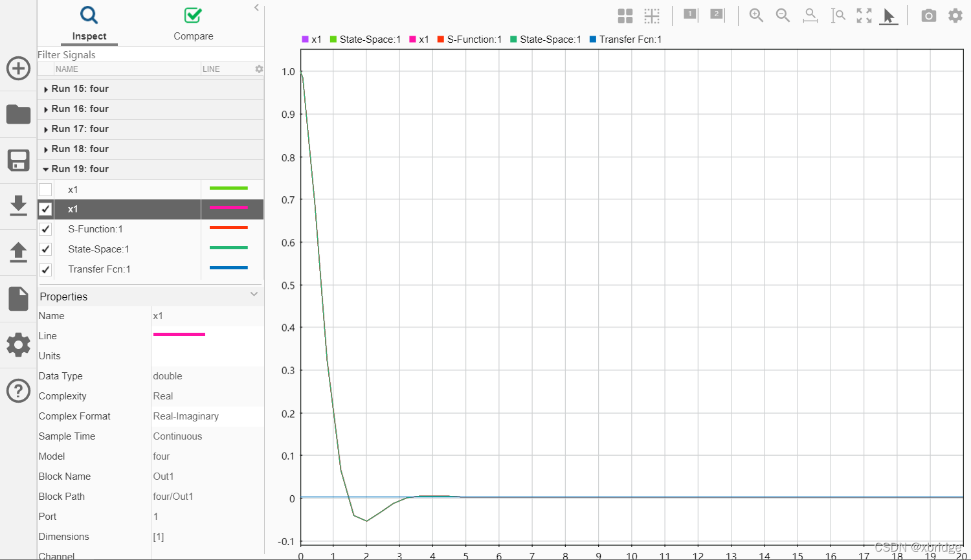
Task: Check the green x1 signal checkbox
Action: [45, 190]
